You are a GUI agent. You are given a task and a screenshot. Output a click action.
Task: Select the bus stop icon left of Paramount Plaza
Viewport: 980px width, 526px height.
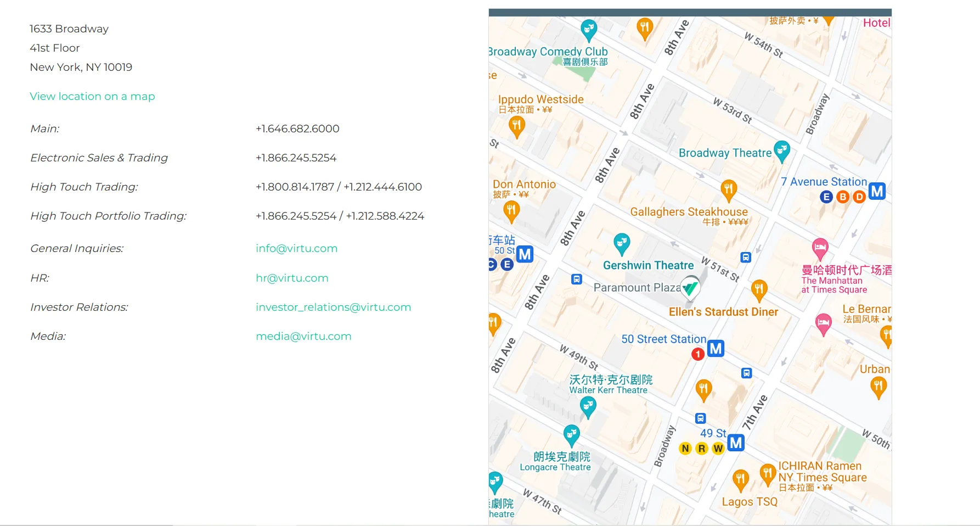(x=577, y=279)
